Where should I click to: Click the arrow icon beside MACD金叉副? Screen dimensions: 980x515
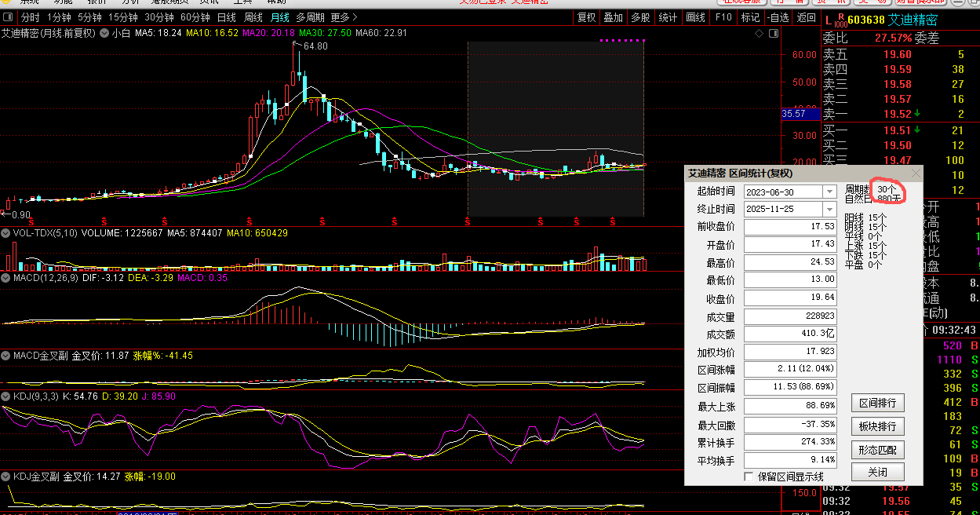click(x=6, y=356)
